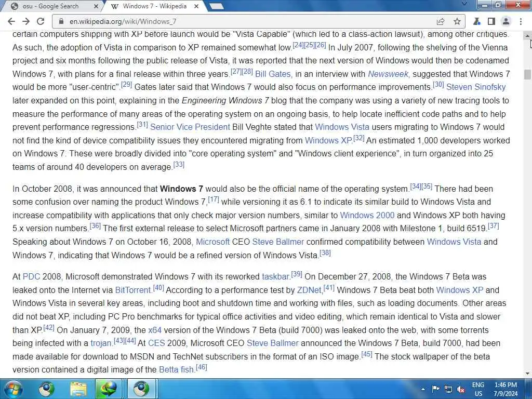
Task: Open muted volume tray icon
Action: point(461,389)
